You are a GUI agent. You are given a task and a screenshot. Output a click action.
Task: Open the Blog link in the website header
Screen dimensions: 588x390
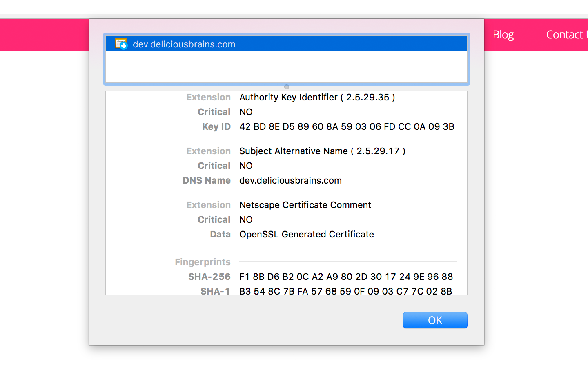[503, 35]
